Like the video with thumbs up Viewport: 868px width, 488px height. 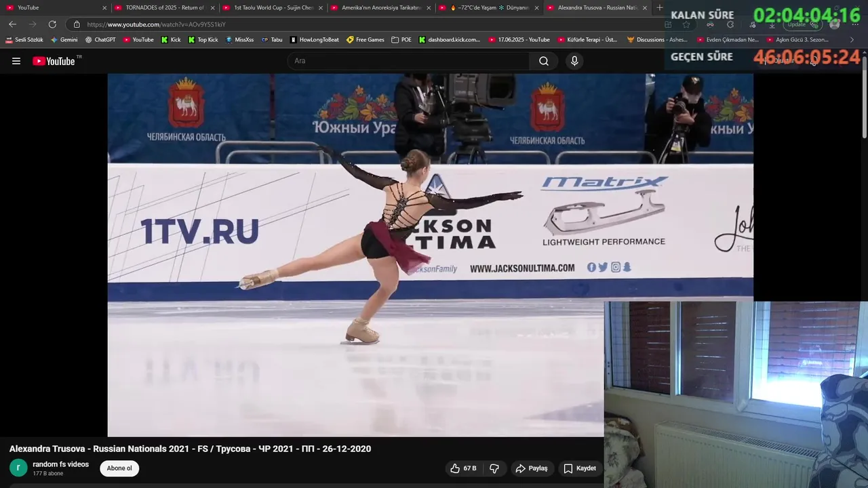click(463, 468)
